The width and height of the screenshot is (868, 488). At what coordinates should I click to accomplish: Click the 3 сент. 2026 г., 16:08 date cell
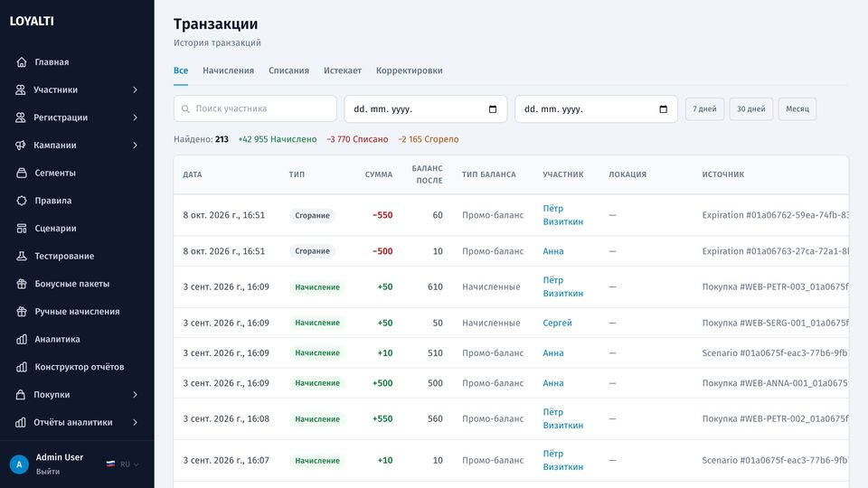pos(226,418)
